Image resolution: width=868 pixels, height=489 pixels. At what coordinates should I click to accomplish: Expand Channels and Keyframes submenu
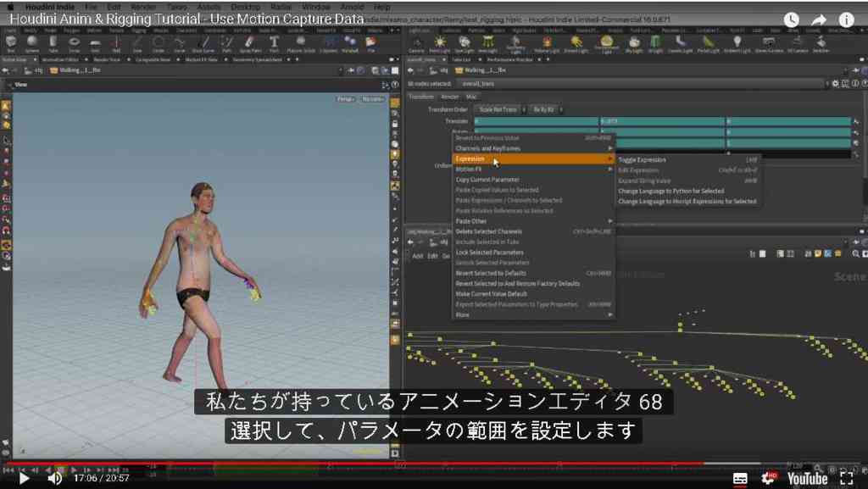[x=534, y=148]
